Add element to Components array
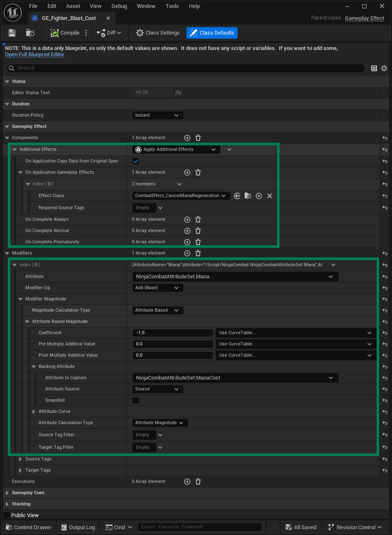Image resolution: width=392 pixels, height=535 pixels. coord(187,138)
